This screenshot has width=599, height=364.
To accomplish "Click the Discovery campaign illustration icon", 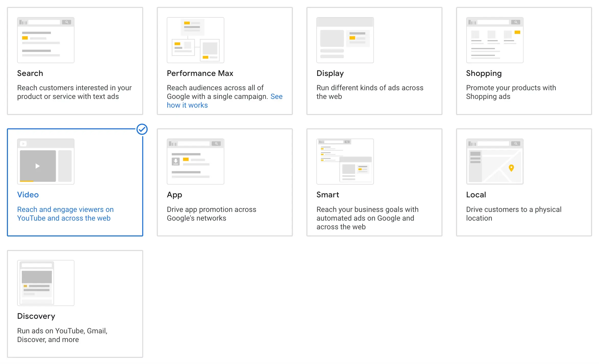I will pos(46,283).
